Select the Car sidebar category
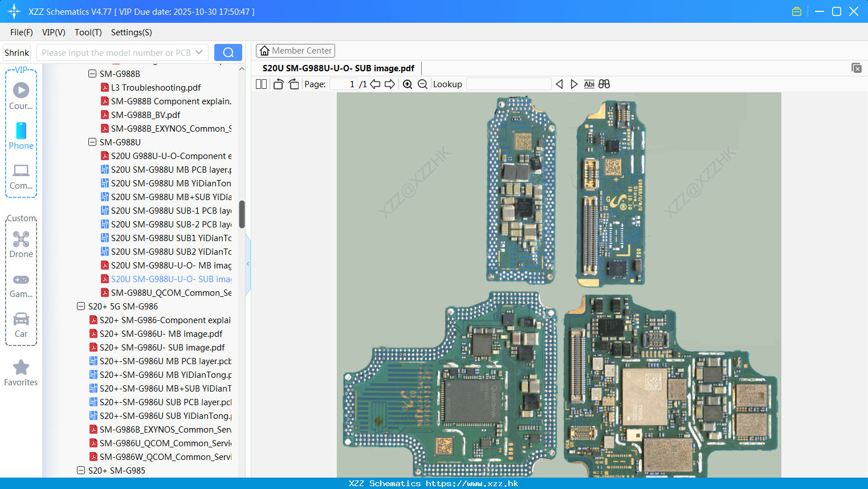The width and height of the screenshot is (868, 489). 21,325
